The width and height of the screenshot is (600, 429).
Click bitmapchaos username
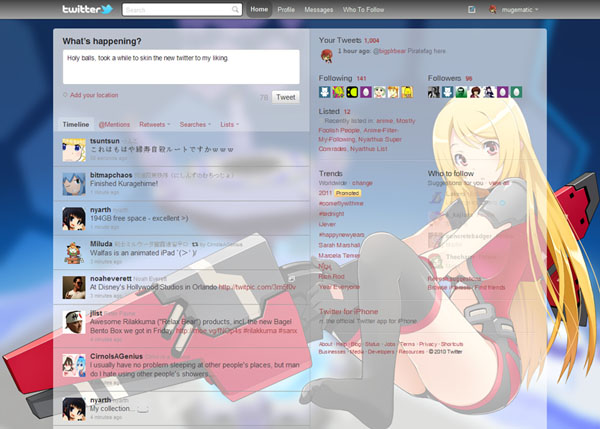click(x=111, y=175)
